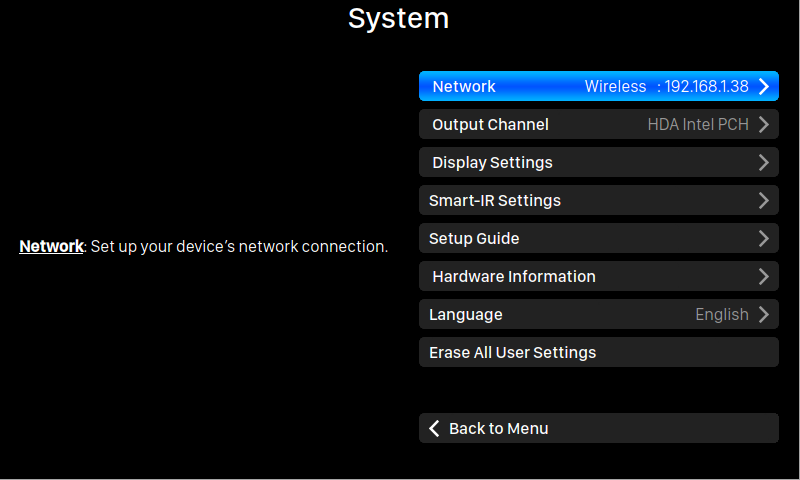
Task: Click the Hardware Information chevron icon
Action: coord(764,276)
